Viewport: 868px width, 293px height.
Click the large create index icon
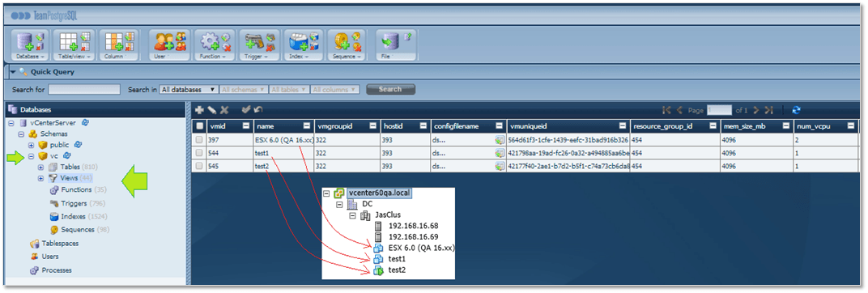pos(298,42)
